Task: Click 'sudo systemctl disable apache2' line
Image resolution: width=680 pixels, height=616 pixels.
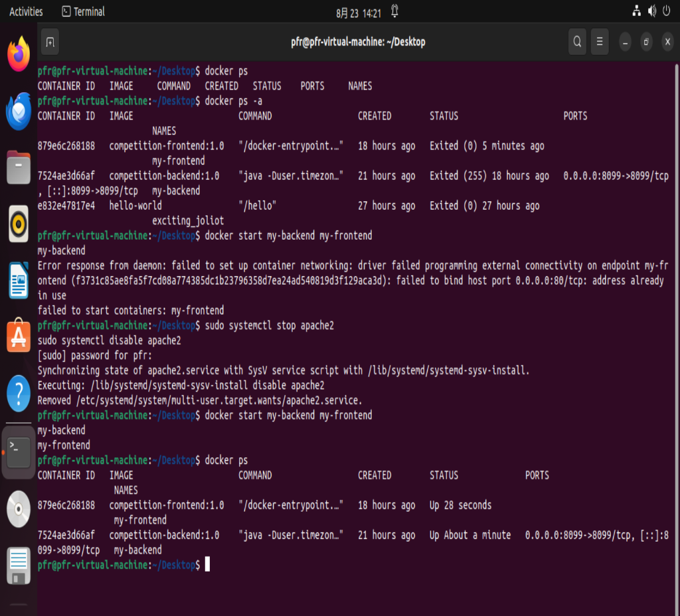Action: tap(109, 341)
